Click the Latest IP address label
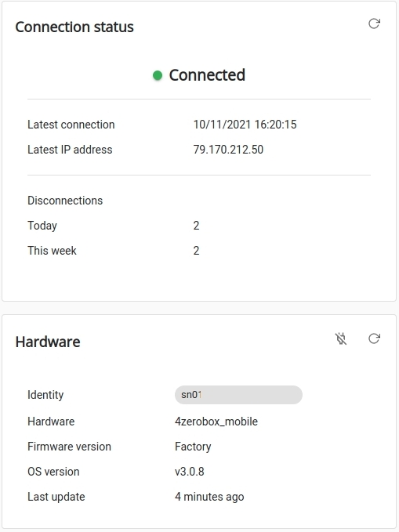Viewport: 399px width, 532px height. coord(70,150)
